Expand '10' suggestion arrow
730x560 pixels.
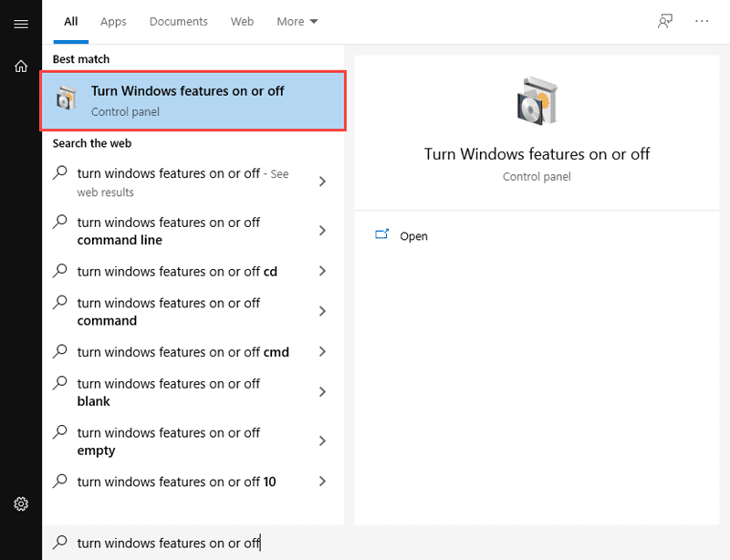point(323,482)
